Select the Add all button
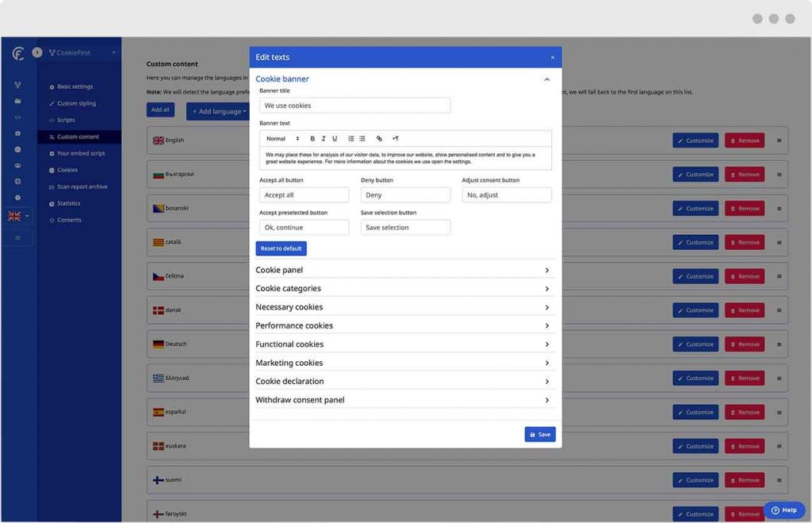812x523 pixels. click(159, 110)
